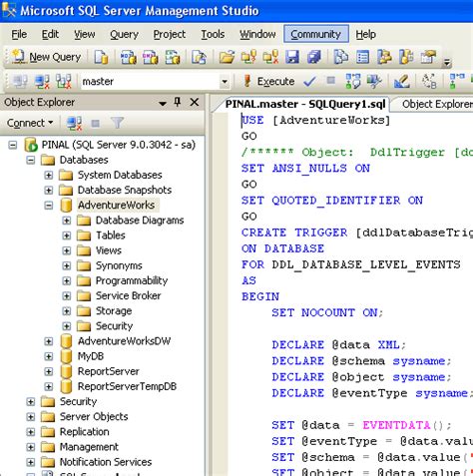Open the Query menu
Viewport: 473px width, 476px height.
124,34
